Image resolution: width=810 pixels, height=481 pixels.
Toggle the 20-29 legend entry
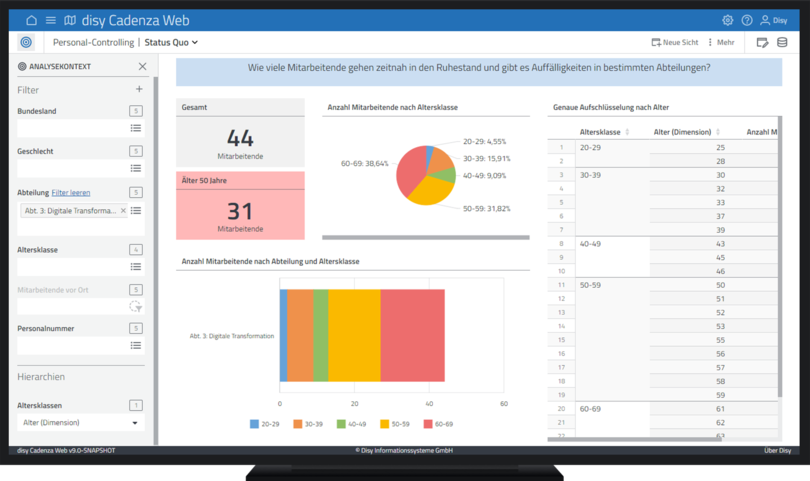click(x=264, y=424)
